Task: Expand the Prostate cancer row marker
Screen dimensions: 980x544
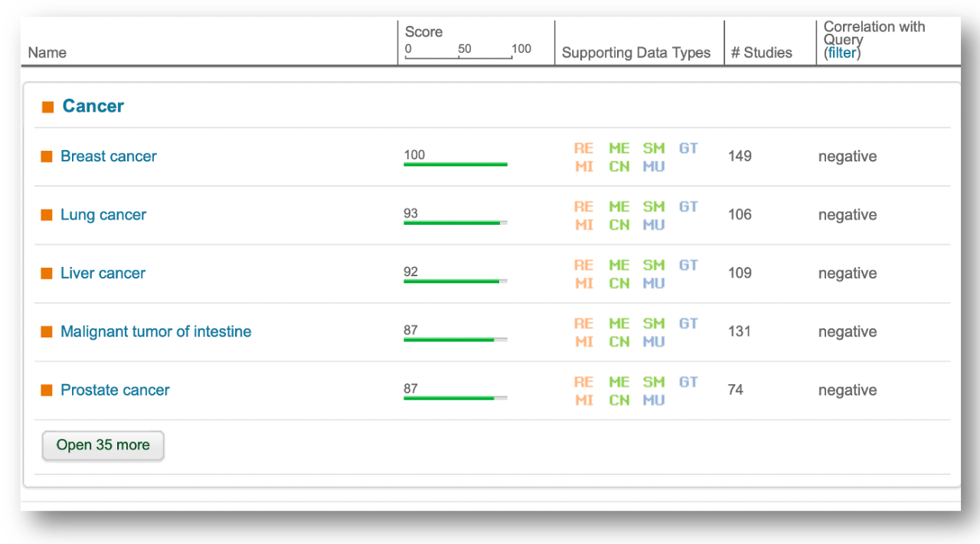Action: 47,390
